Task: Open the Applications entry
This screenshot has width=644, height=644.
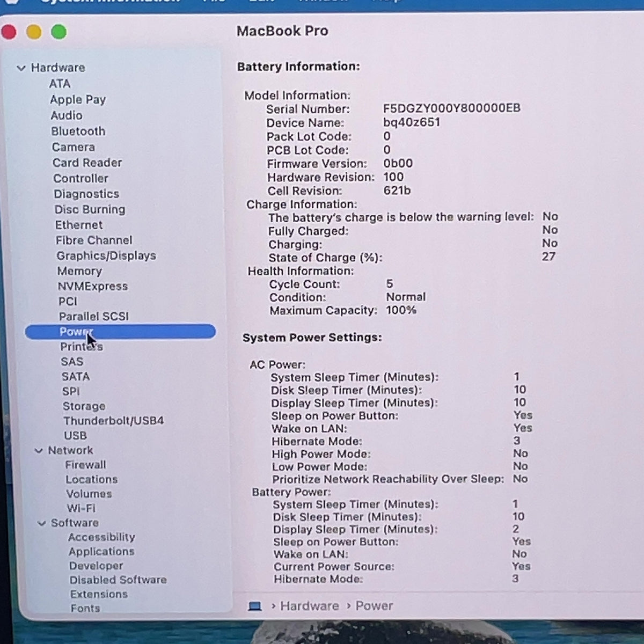Action: pos(101,552)
